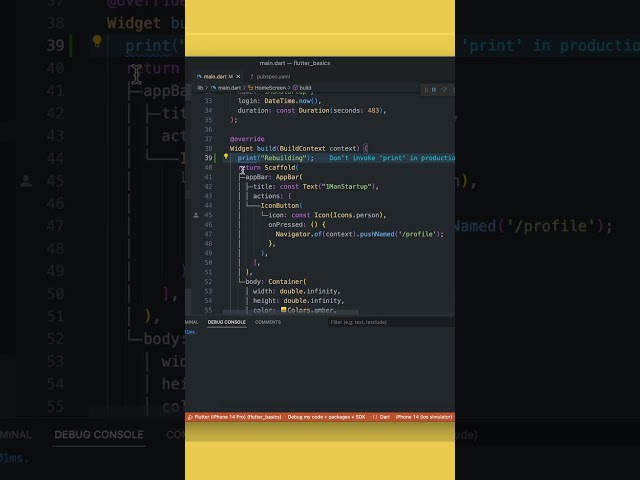Select the DEBUG CONSOLE panel tab

227,322
